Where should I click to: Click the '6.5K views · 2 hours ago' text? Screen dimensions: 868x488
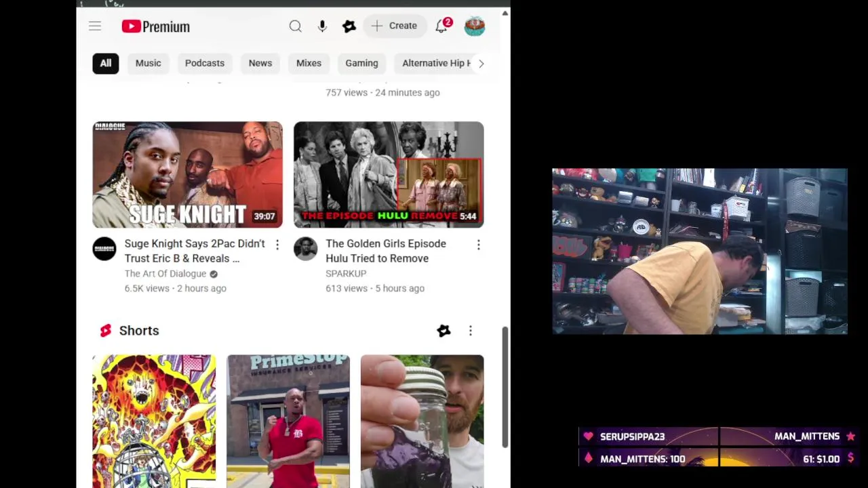coord(175,289)
